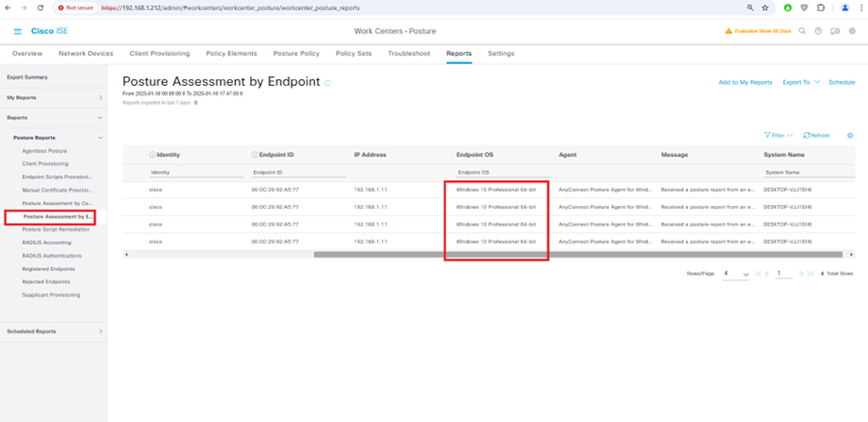Click the Identity filter input field
The image size is (868, 422).
pos(196,173)
